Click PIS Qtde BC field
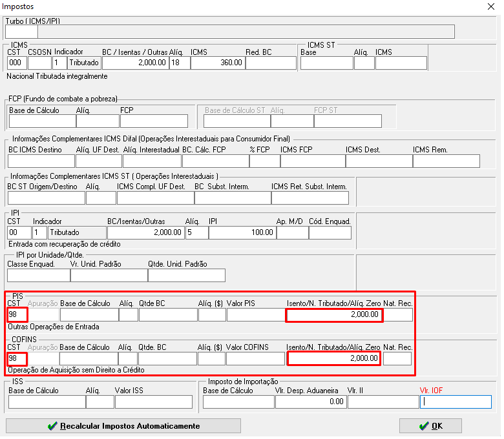 168,314
